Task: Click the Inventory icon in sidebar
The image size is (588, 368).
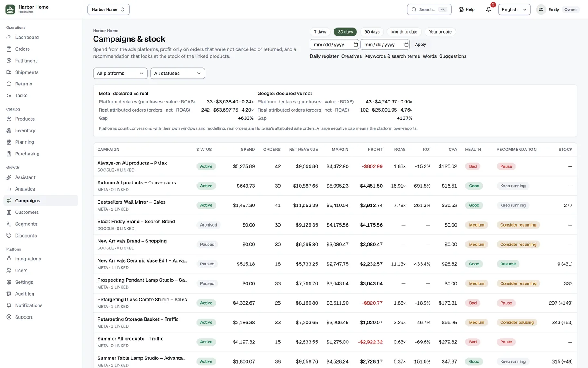Action: pos(9,131)
